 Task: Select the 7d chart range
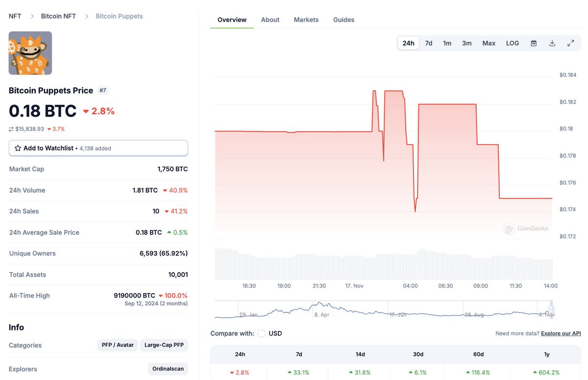[x=429, y=43]
